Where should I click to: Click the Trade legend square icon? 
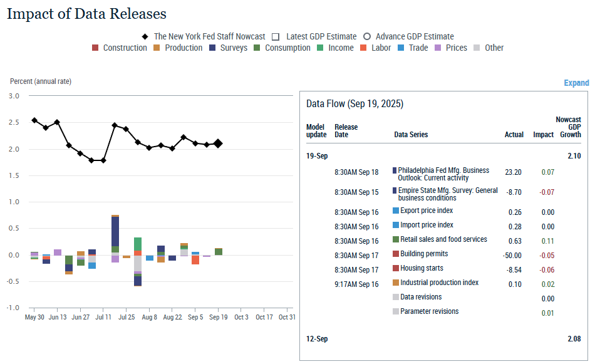pyautogui.click(x=401, y=48)
